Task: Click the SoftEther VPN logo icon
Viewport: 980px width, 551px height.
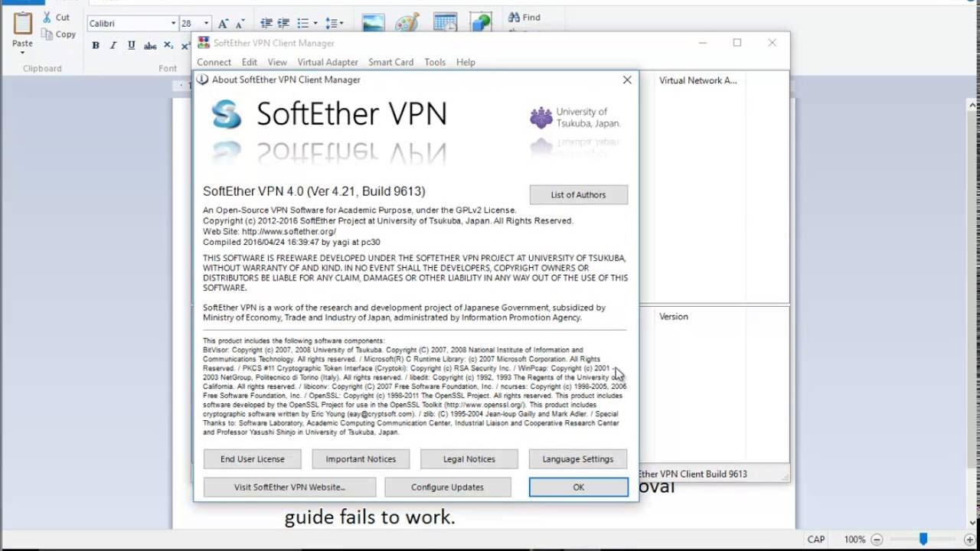Action: coord(227,115)
